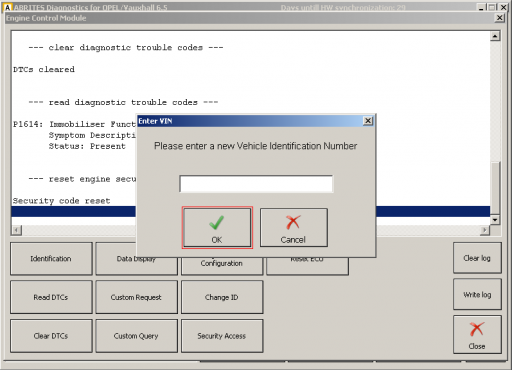
Task: Click the log's scroll down arrow
Action: [495, 220]
